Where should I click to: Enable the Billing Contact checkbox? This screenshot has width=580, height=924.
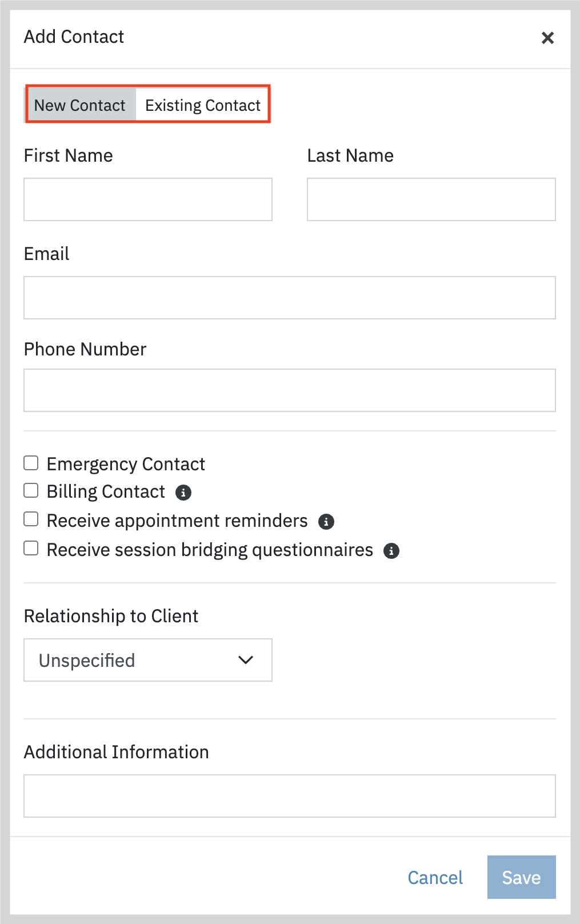coord(31,491)
